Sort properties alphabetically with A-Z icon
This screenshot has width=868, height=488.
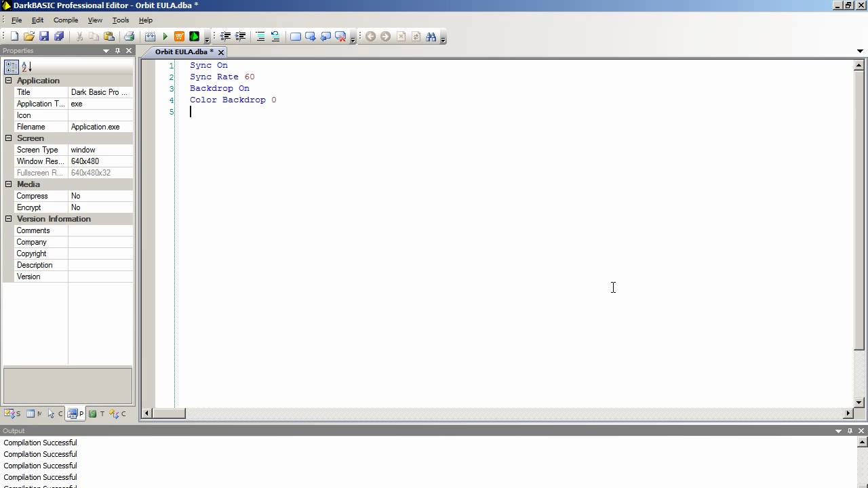click(26, 66)
